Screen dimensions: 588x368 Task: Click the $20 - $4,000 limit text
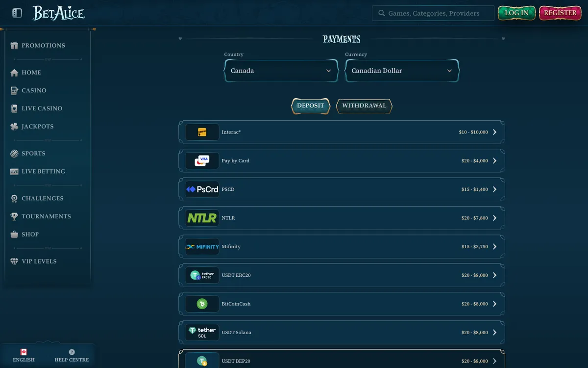point(475,161)
